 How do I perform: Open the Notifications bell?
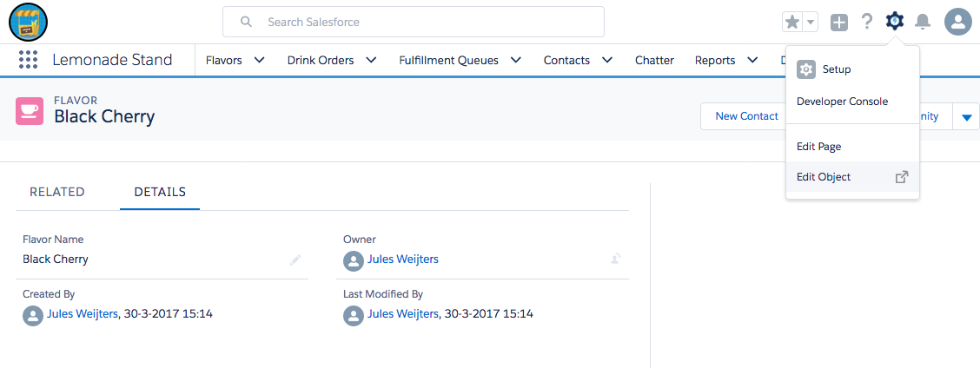coord(923,23)
